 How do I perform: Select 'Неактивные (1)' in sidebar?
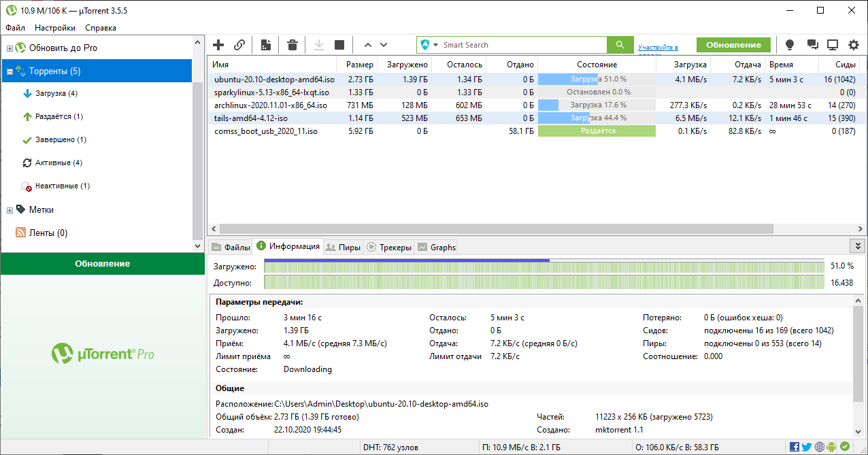[x=62, y=186]
